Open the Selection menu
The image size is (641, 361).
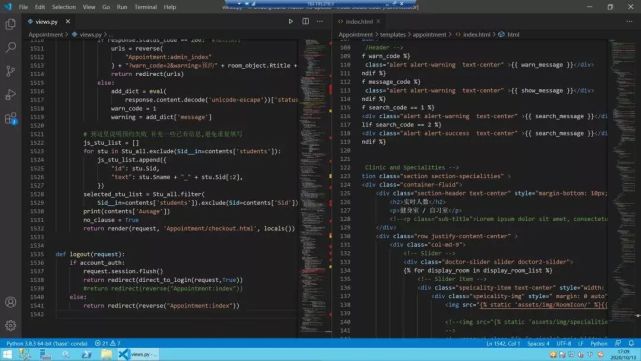64,7
